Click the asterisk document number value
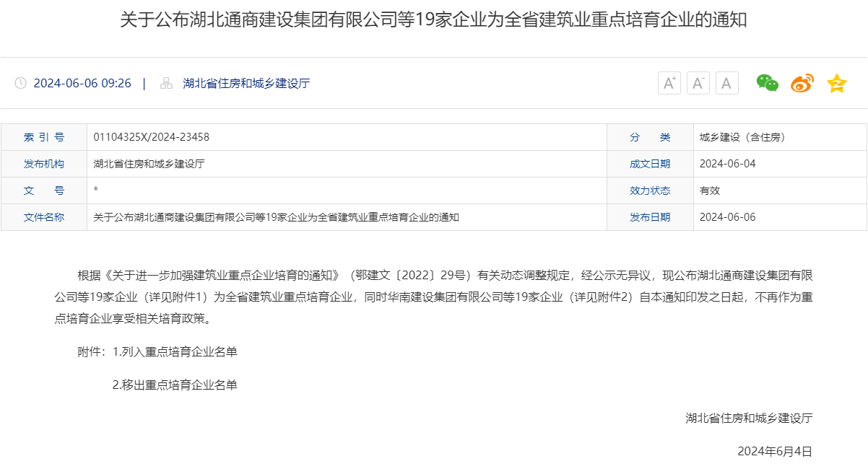The width and height of the screenshot is (868, 469). [x=96, y=190]
